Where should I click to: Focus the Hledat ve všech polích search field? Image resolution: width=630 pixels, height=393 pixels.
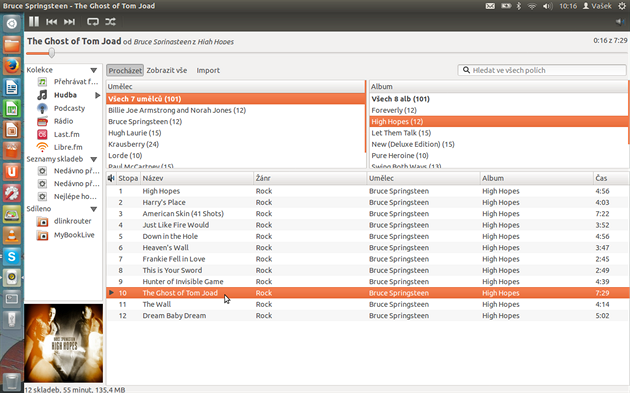[542, 70]
